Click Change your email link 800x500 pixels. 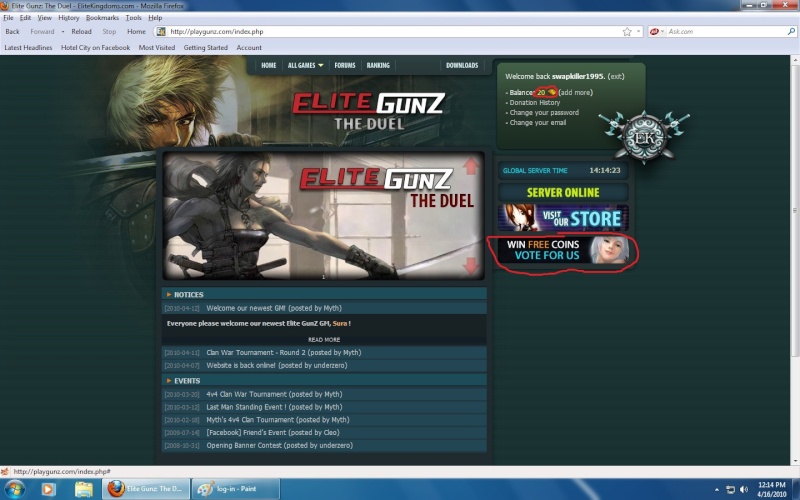(x=538, y=122)
